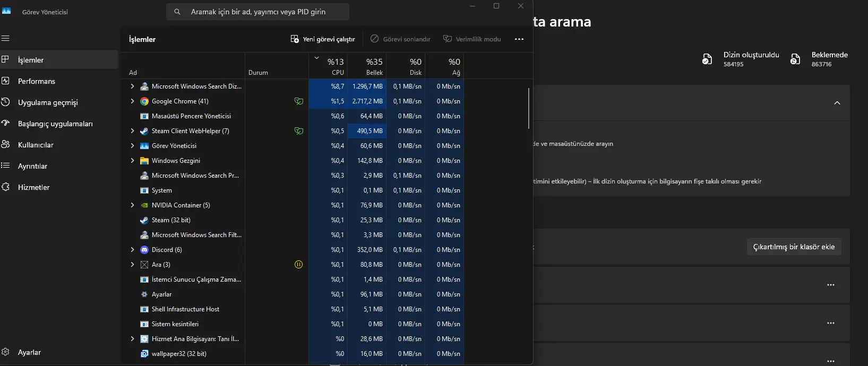Click the search magnifier icon
Image resolution: width=868 pixels, height=366 pixels.
177,12
